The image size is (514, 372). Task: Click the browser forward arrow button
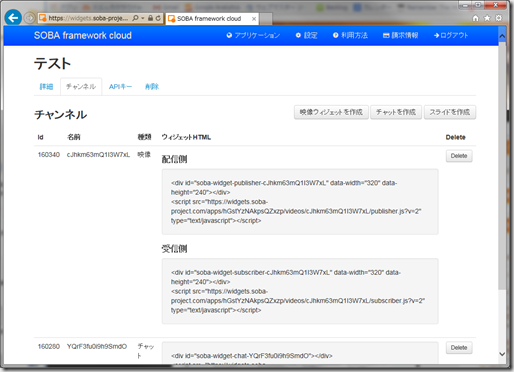click(30, 18)
